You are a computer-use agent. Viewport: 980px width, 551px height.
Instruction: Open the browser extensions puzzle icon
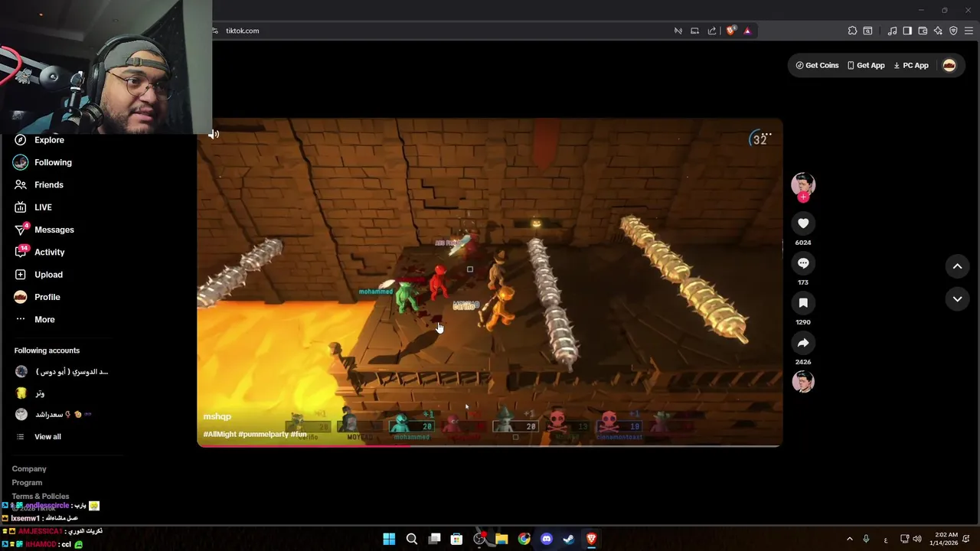pyautogui.click(x=852, y=31)
